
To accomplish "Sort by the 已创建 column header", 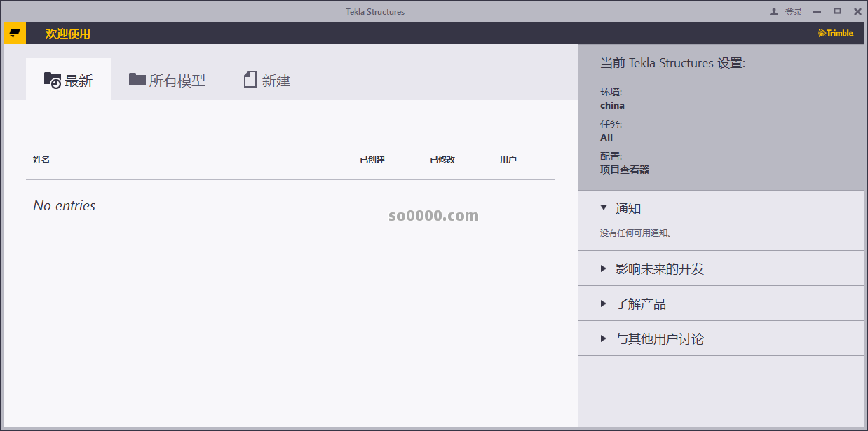I will coord(372,160).
